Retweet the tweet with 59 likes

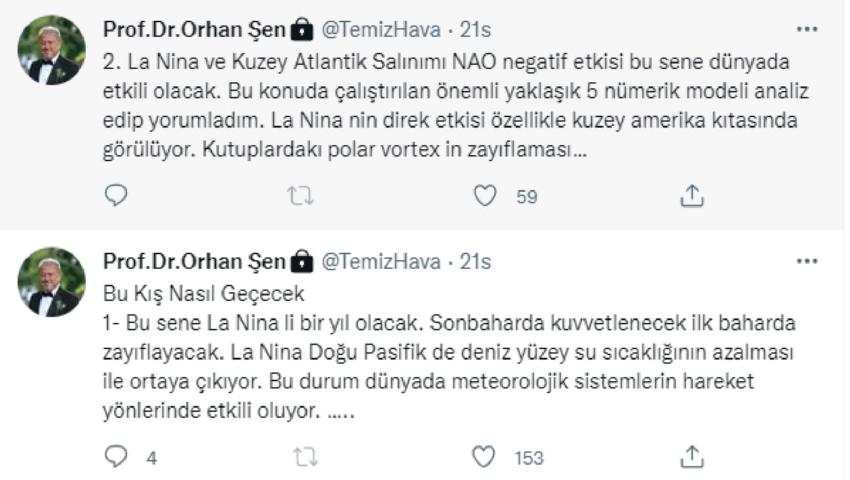pos(300,196)
